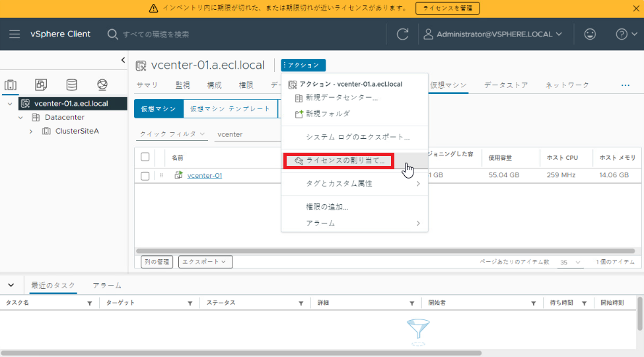Viewport: 644px width, 357px height.
Task: Open the Configure tab
Action: (x=215, y=85)
